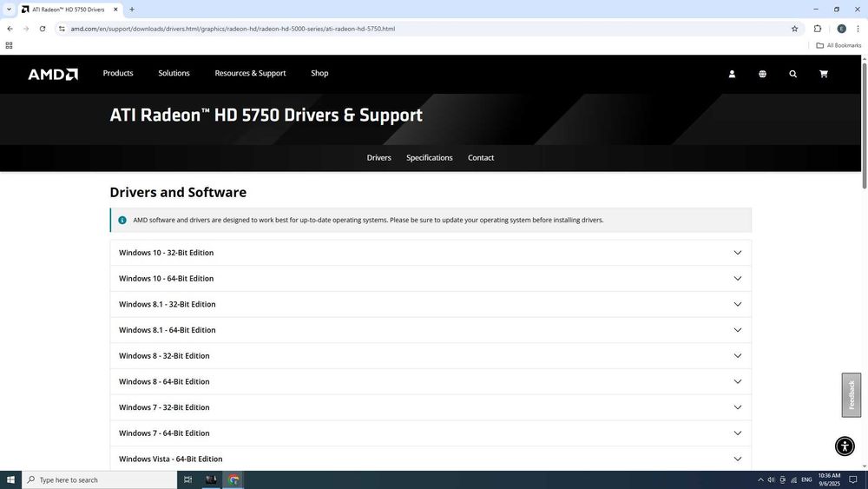Click the ATI Radeon HD 5750 Drivers & Support title
This screenshot has width=868, height=489.
pyautogui.click(x=266, y=116)
